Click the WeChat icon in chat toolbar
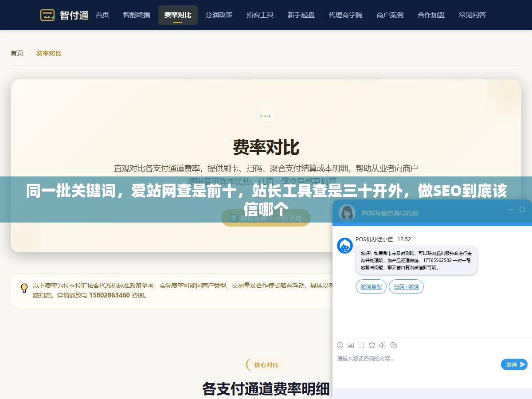This screenshot has width=532, height=399. pos(393,345)
